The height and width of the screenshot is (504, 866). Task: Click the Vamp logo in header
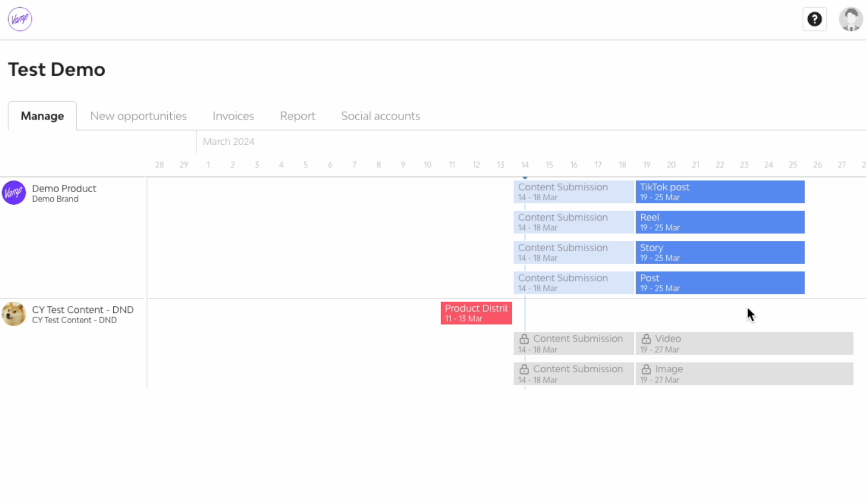[x=20, y=19]
